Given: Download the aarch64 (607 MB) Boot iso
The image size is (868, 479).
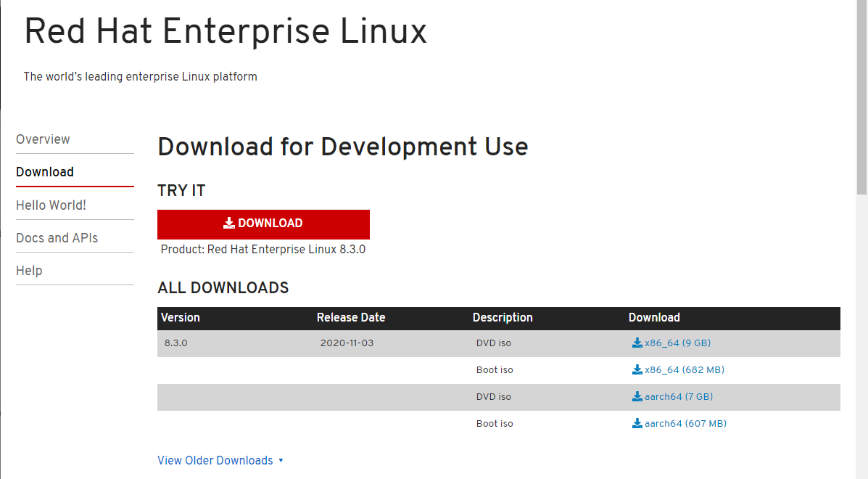Looking at the screenshot, I should click(x=685, y=424).
